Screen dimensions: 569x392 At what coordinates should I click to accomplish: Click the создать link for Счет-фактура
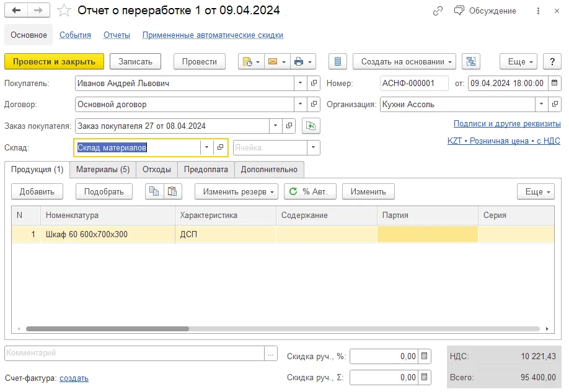coord(74,378)
